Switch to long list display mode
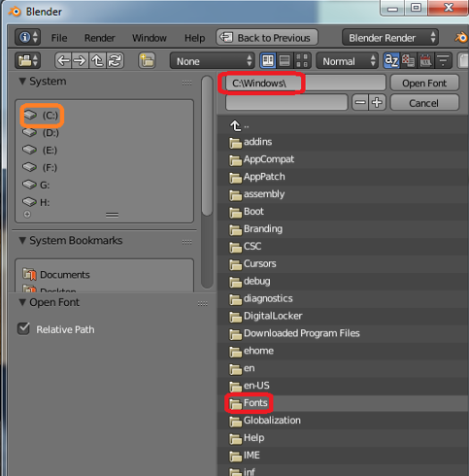Screen dimensions: 469x476 (x=285, y=60)
